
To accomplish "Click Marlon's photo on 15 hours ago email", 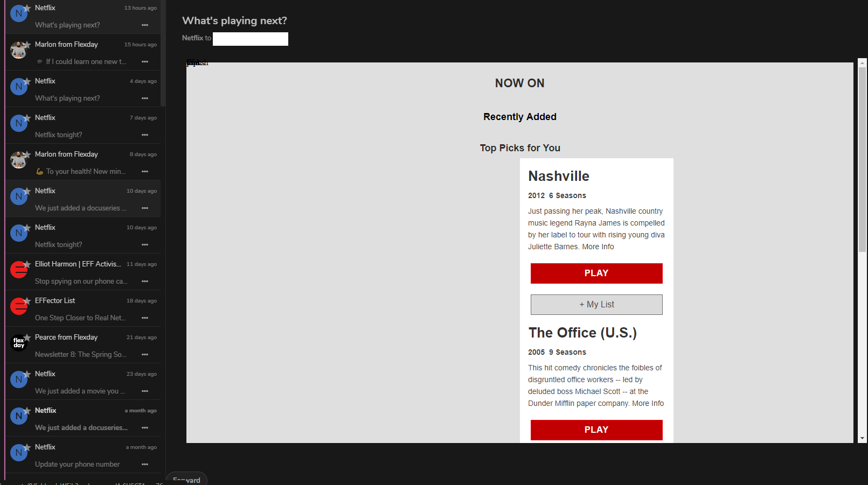I will [19, 50].
